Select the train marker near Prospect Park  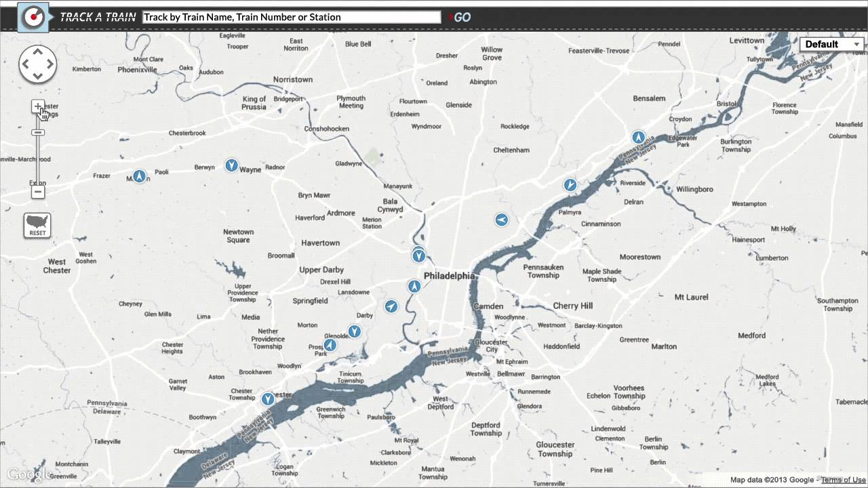[x=330, y=345]
